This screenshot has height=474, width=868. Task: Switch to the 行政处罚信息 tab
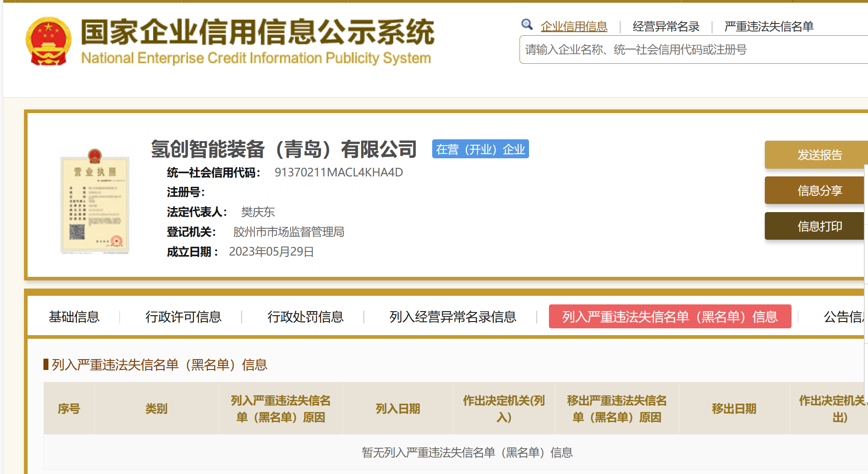coord(305,317)
